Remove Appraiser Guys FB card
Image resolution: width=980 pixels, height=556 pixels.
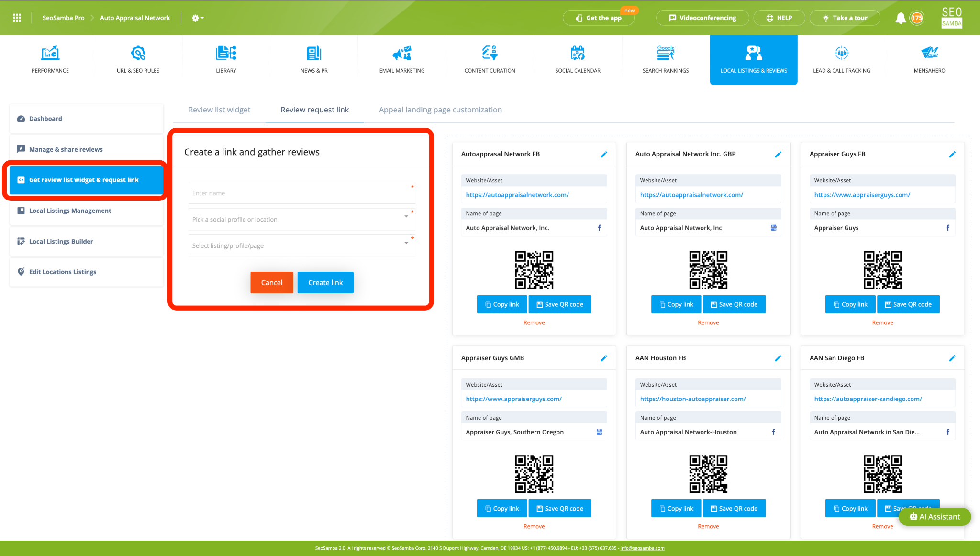[x=882, y=322]
